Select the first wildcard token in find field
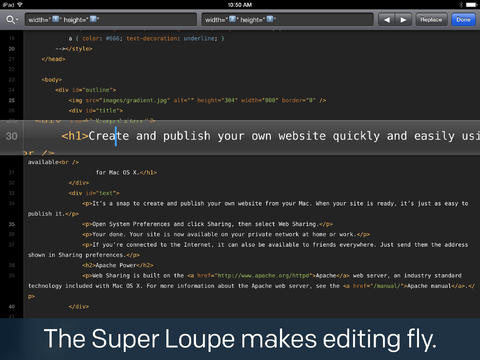480x360 pixels. point(56,19)
